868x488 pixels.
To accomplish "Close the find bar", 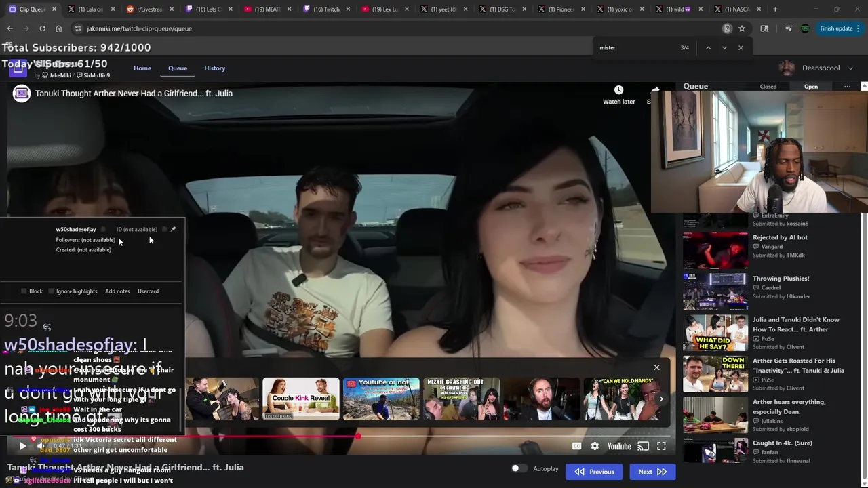I will coord(741,48).
